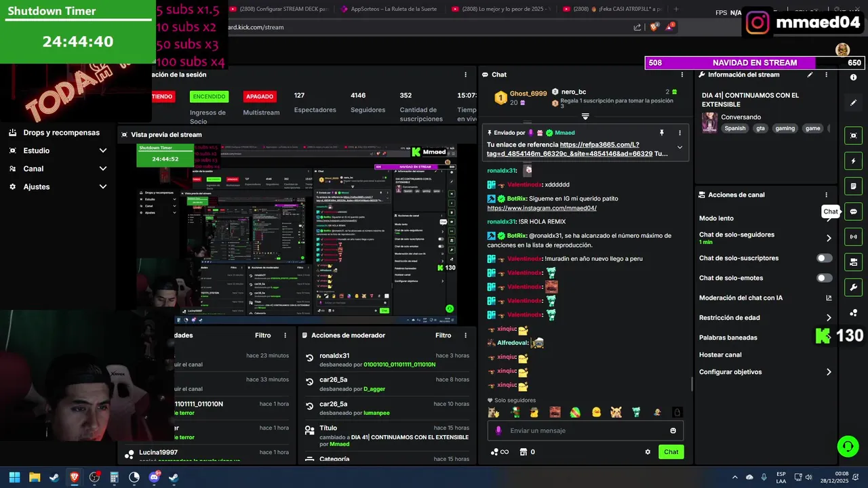Open Configurar objetivos arrow
868x488 pixels.
click(828, 372)
